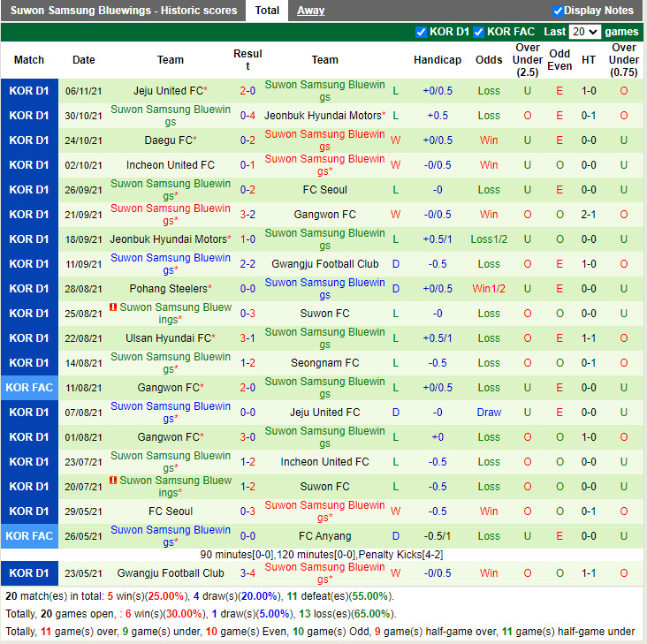Switch to the Total tab
This screenshot has height=644, width=647.
pyautogui.click(x=267, y=11)
